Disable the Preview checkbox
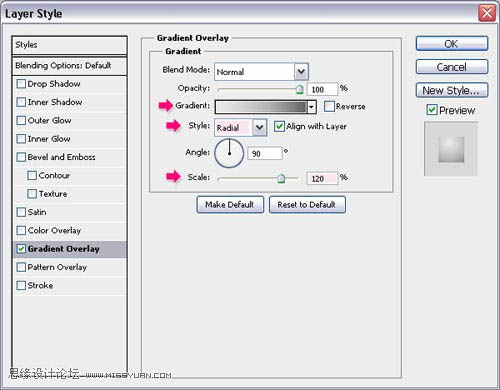 coord(432,110)
